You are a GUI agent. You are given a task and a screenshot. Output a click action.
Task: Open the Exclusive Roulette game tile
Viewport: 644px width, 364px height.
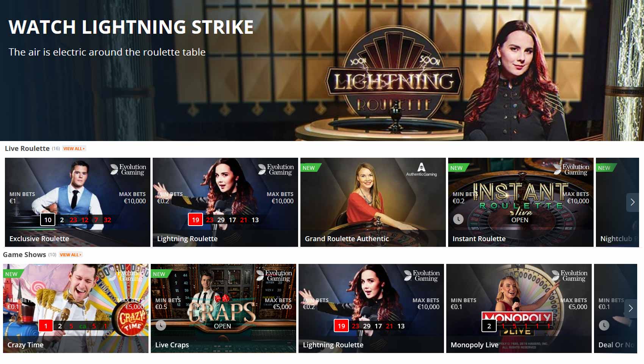(x=78, y=202)
